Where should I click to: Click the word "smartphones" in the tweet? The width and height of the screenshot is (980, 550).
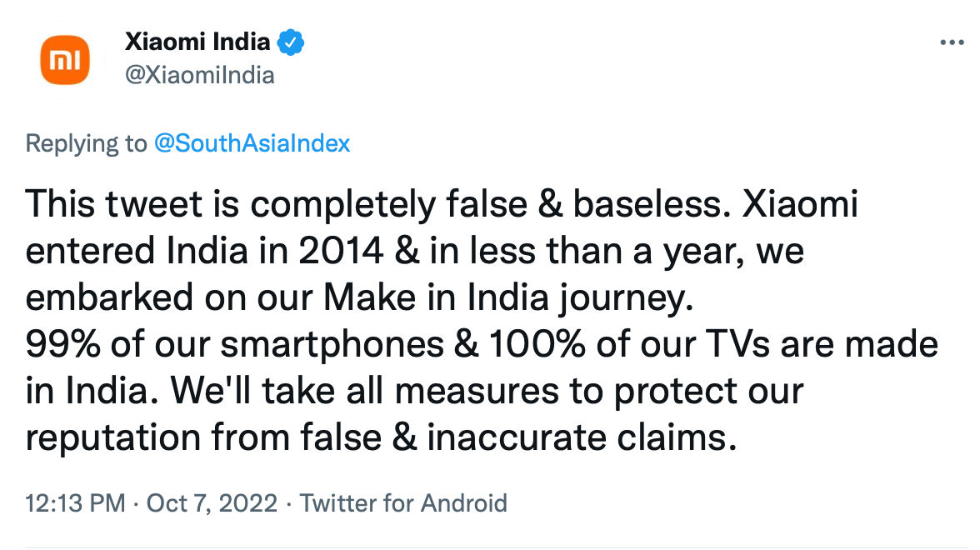pos(332,346)
